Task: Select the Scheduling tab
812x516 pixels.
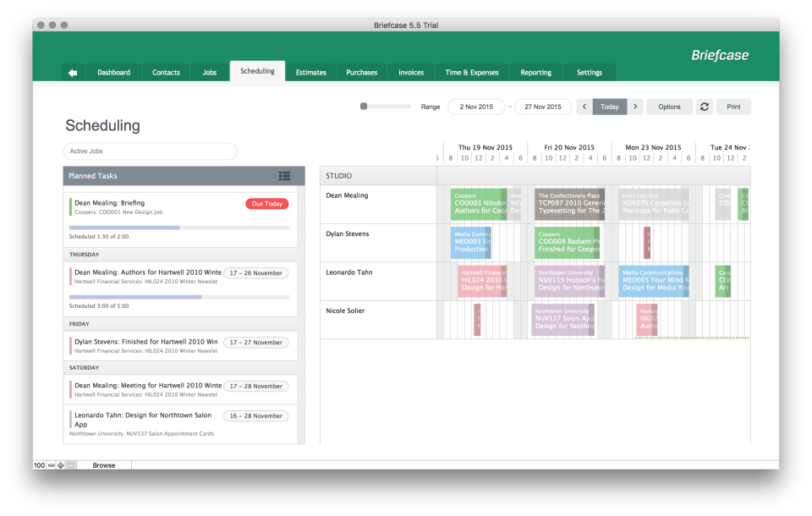Action: 257,71
